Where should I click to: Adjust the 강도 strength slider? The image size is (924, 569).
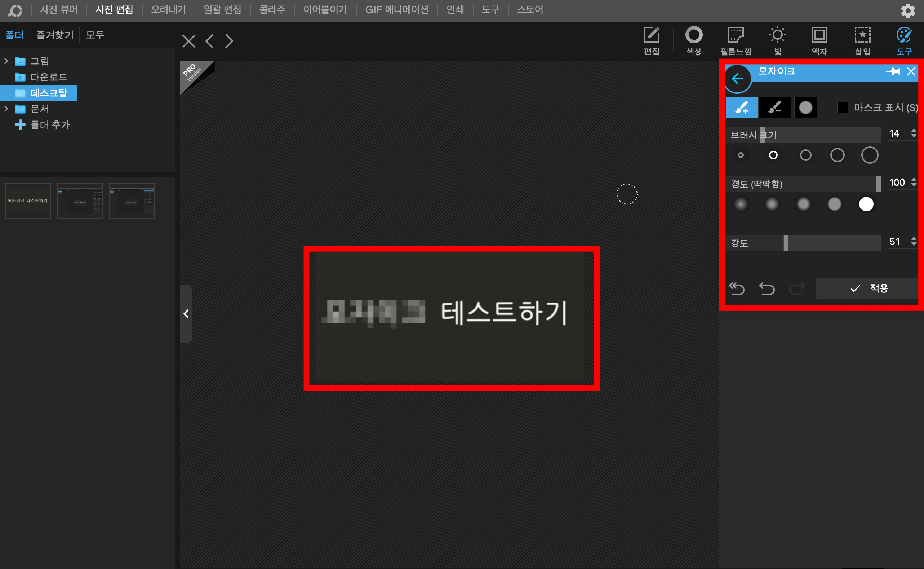pyautogui.click(x=786, y=243)
